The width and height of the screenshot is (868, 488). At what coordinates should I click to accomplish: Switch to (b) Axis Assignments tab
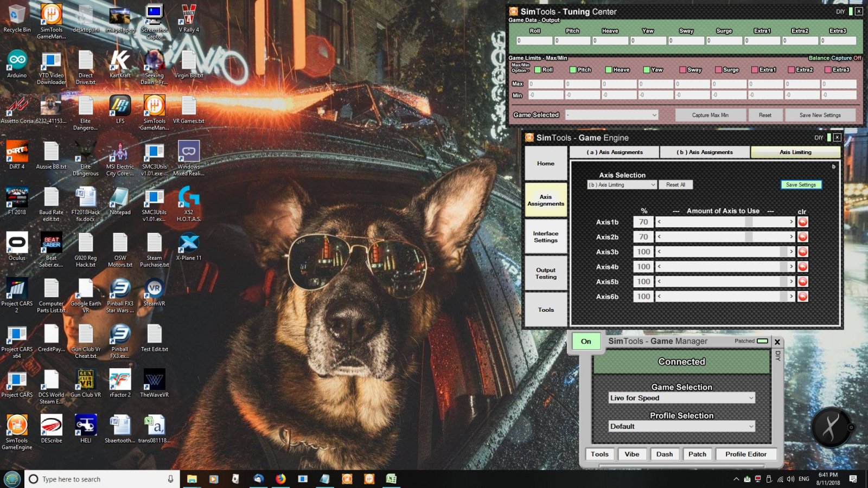[x=705, y=152]
